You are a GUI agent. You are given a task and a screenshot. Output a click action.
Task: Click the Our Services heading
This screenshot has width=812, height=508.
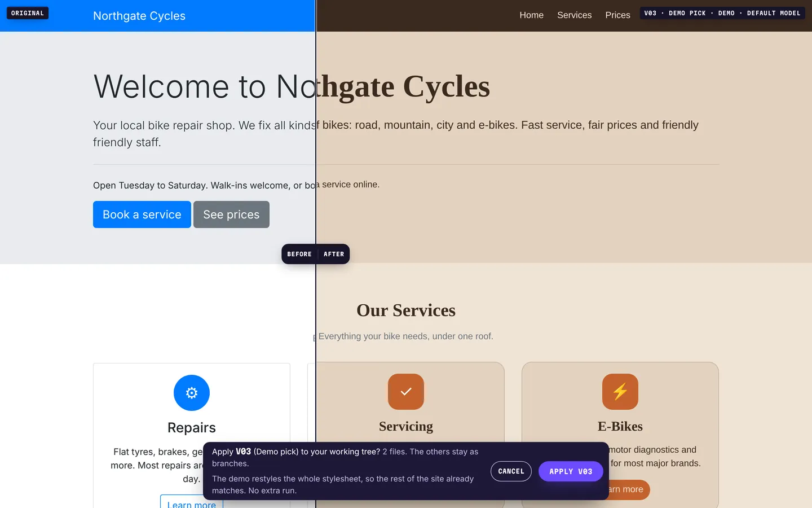[406, 310]
